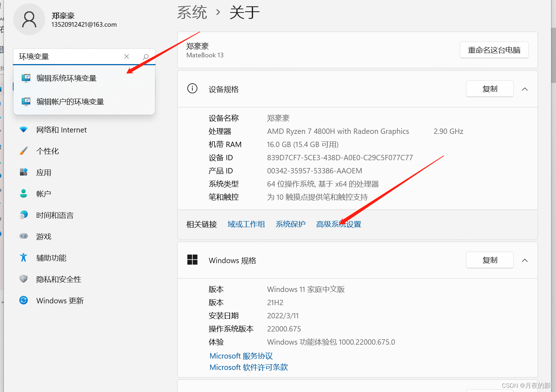The image size is (556, 392).
Task: Copy Windows specs with Windows 规格 复制 button
Action: click(x=490, y=260)
